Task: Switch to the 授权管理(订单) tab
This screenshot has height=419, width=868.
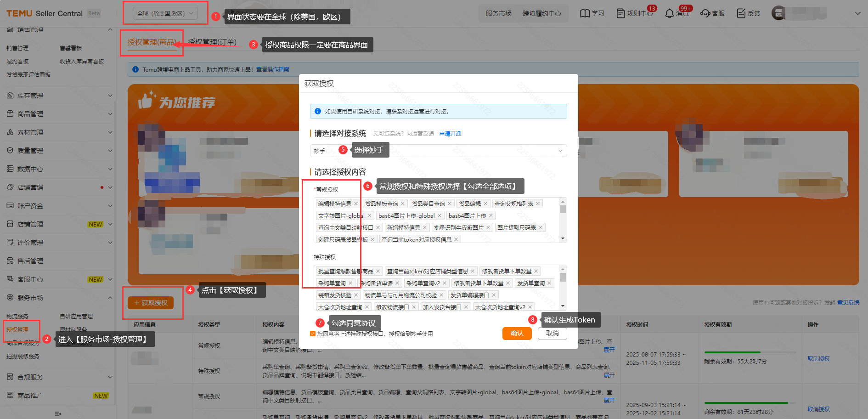Action: 212,42
